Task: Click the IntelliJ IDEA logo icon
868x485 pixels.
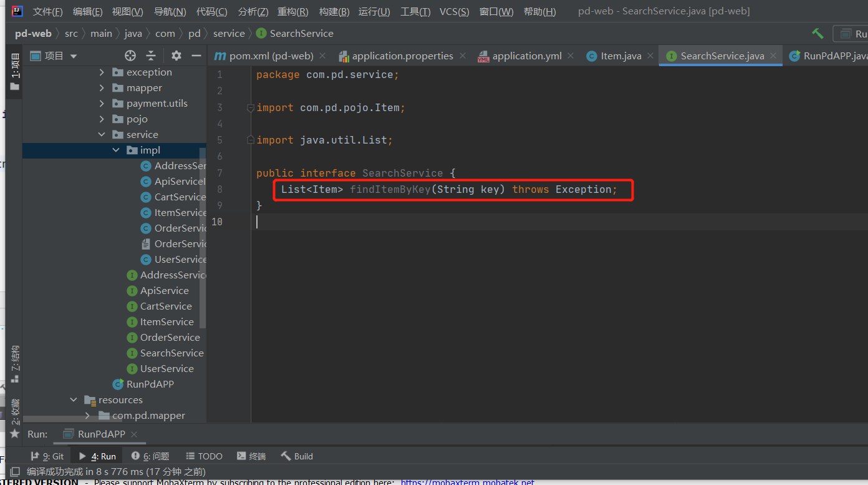Action: pyautogui.click(x=17, y=11)
